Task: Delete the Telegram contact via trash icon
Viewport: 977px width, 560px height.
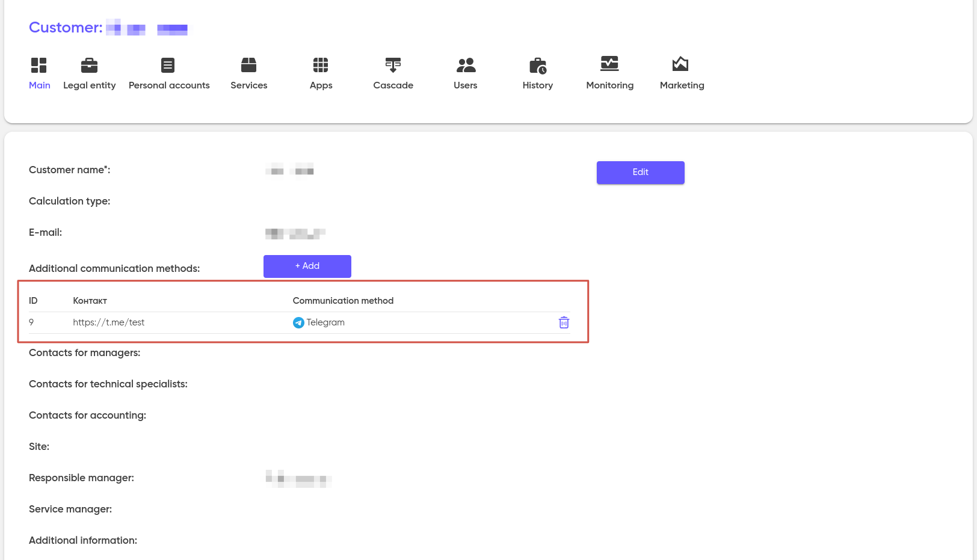Action: 564,323
